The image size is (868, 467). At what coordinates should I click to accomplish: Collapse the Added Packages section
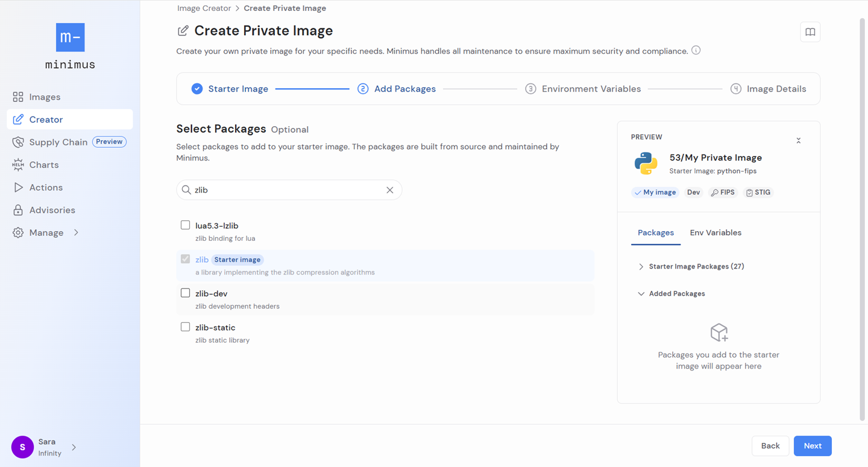(x=641, y=294)
